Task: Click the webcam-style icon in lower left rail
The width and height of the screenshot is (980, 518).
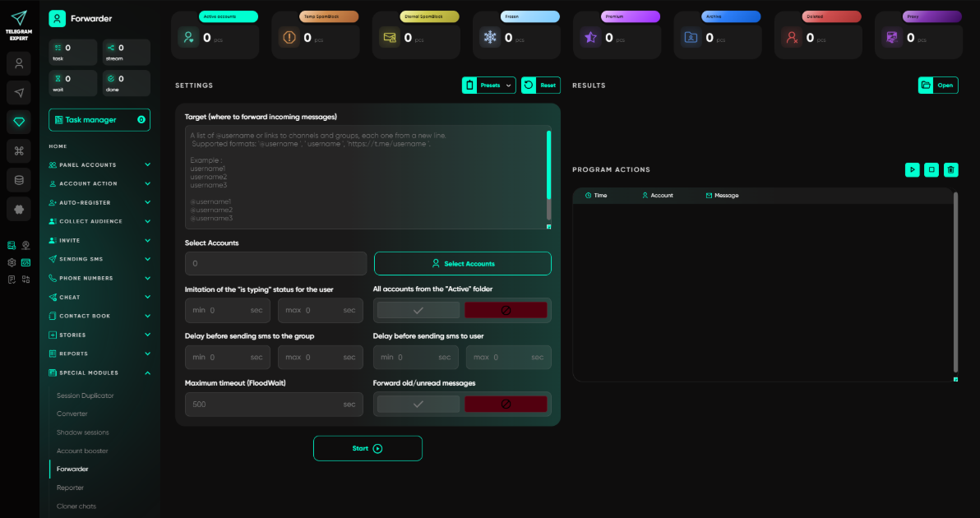Action: pos(25,246)
